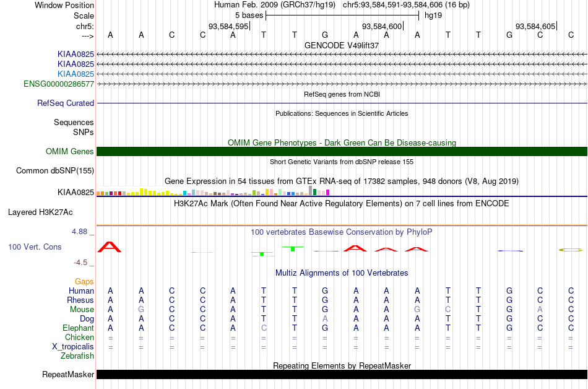Screen dimensions: 588x389
Task: Click the Multiz Alignments of 100 Vertebrates title
Action: [x=342, y=273]
